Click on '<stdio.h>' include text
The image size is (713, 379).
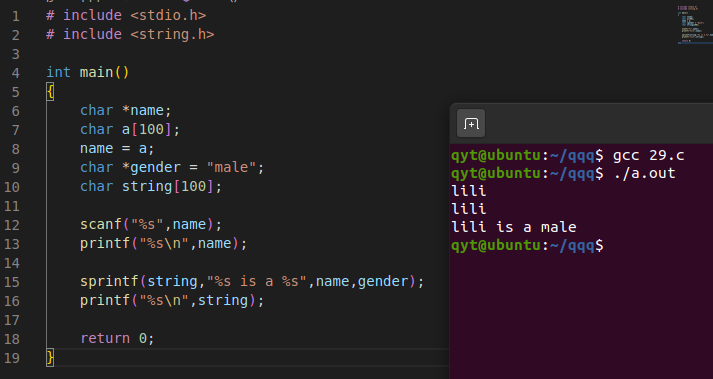(168, 15)
